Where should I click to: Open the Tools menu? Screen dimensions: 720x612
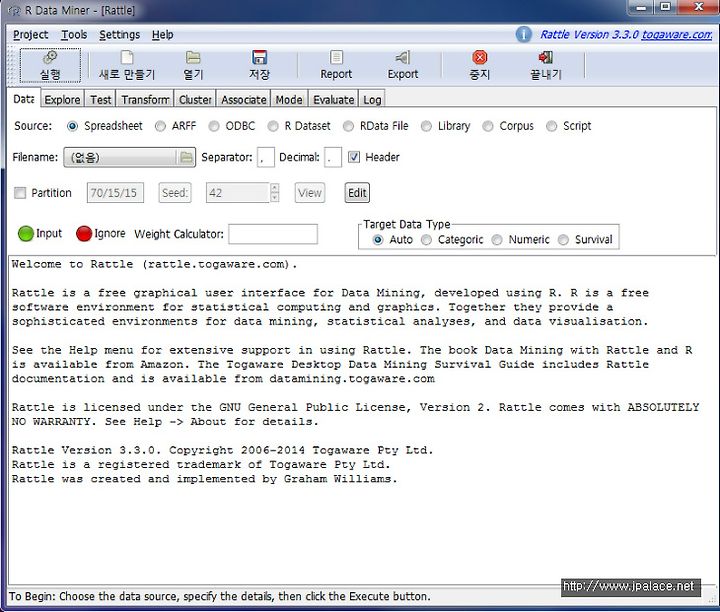coord(74,35)
